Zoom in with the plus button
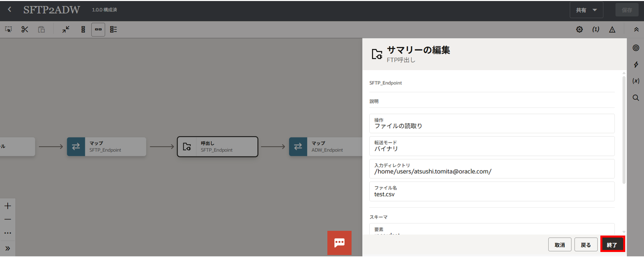The width and height of the screenshot is (644, 257). tap(8, 206)
